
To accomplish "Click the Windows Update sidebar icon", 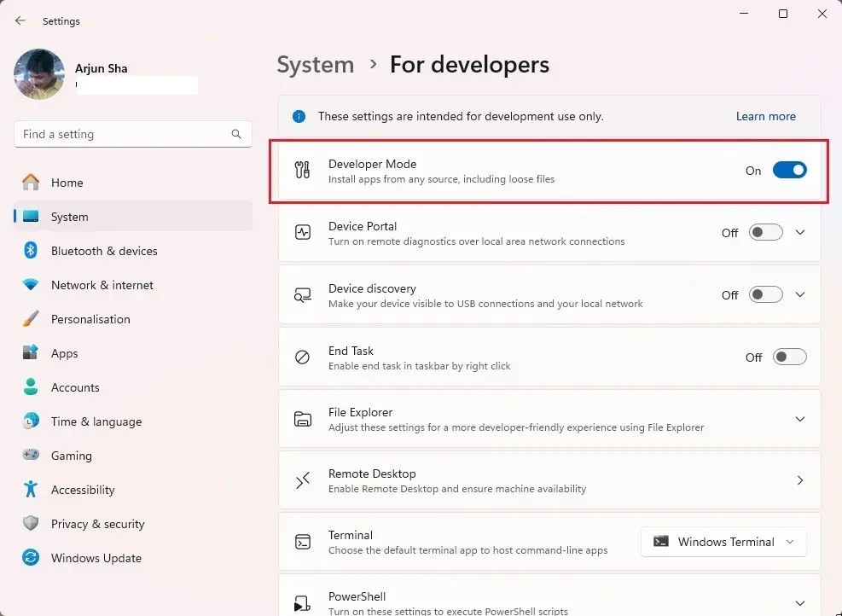I will click(x=31, y=558).
